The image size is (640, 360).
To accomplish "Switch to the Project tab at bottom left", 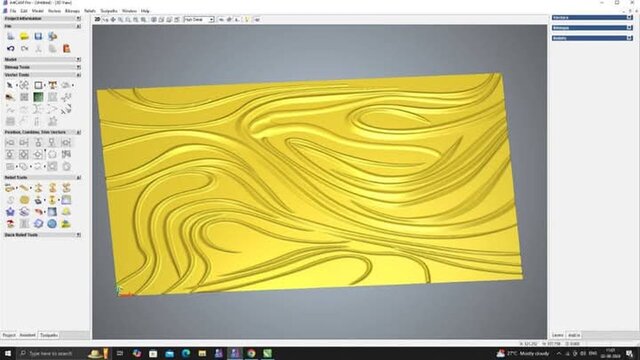I will (9, 335).
